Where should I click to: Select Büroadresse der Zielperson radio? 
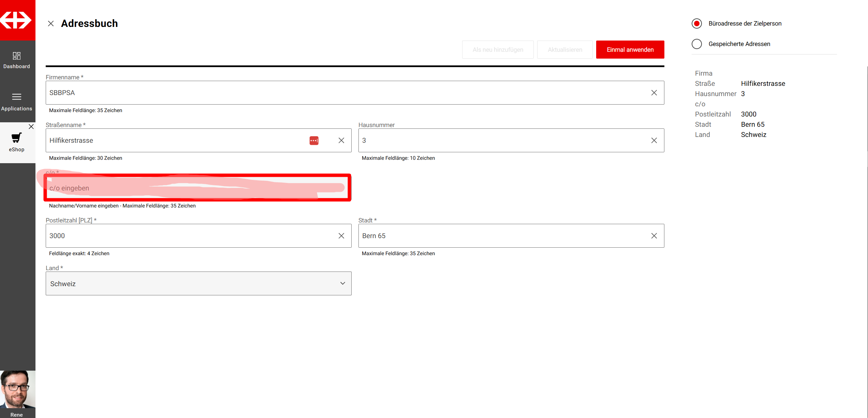tap(696, 24)
